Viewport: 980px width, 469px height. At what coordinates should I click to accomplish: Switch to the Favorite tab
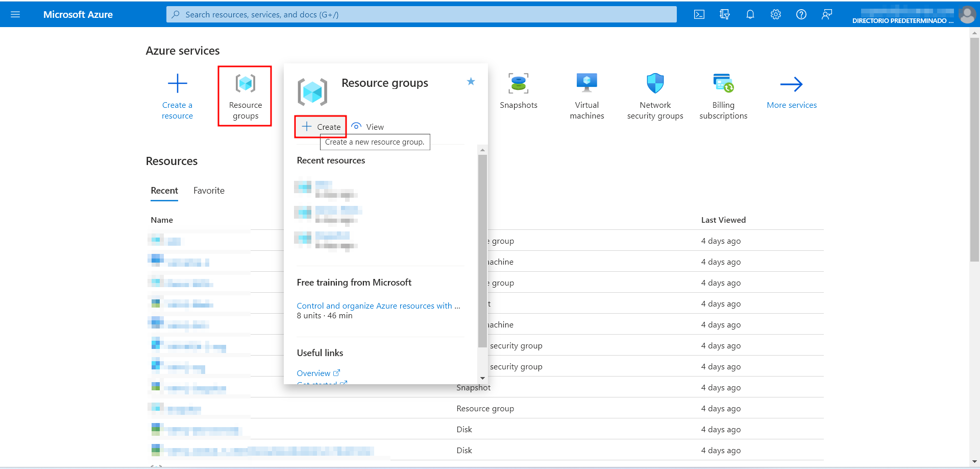point(209,191)
